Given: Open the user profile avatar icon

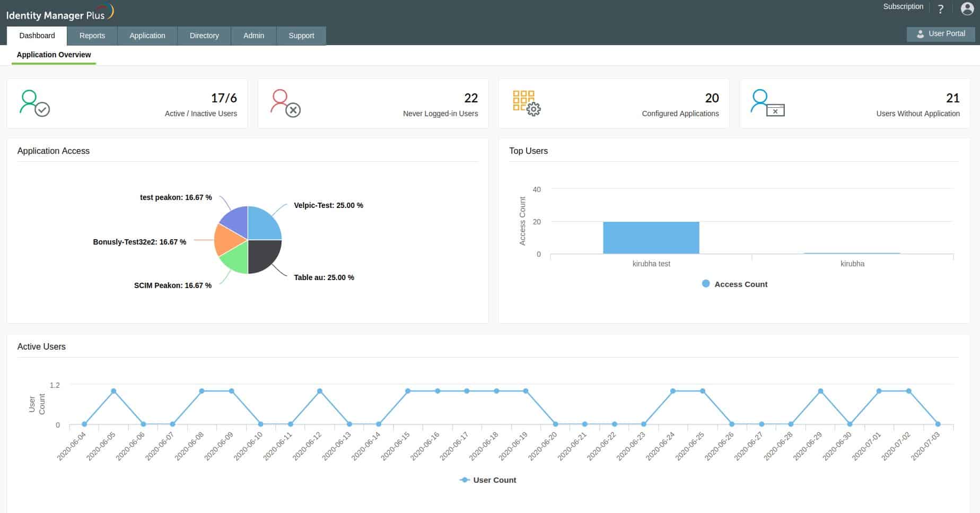Looking at the screenshot, I should (x=967, y=8).
